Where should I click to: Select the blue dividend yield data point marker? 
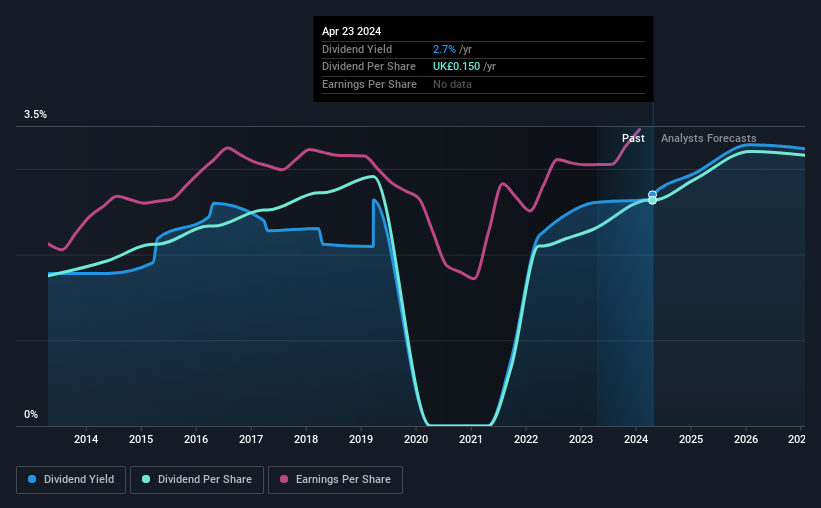coord(652,195)
